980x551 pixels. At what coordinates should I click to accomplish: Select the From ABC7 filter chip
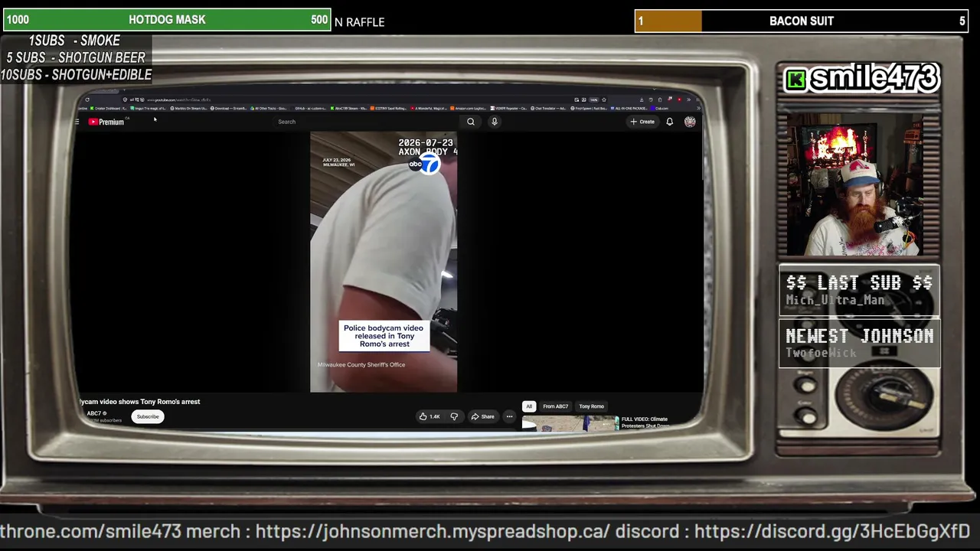coord(556,406)
